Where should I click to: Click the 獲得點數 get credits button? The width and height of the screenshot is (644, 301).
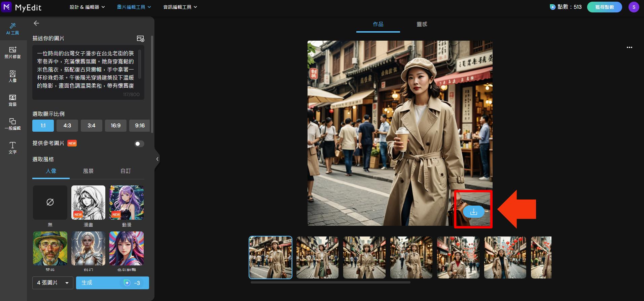tap(604, 7)
